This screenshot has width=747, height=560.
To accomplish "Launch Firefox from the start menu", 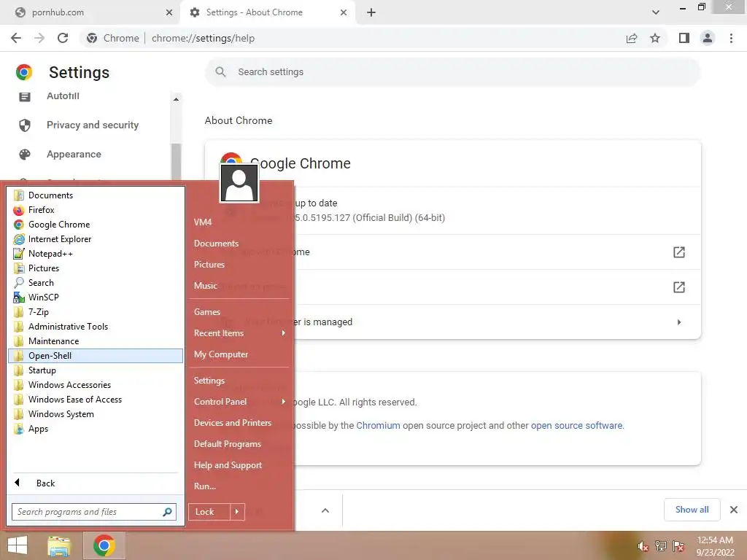I will pyautogui.click(x=96, y=209).
